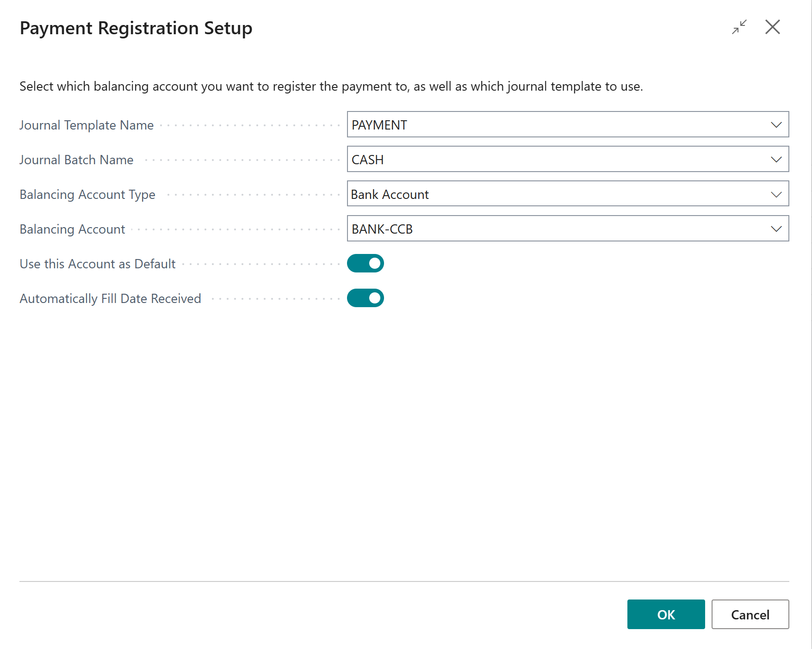Open Journal Batch Name dropdown arrow
The image size is (812, 649).
(776, 160)
